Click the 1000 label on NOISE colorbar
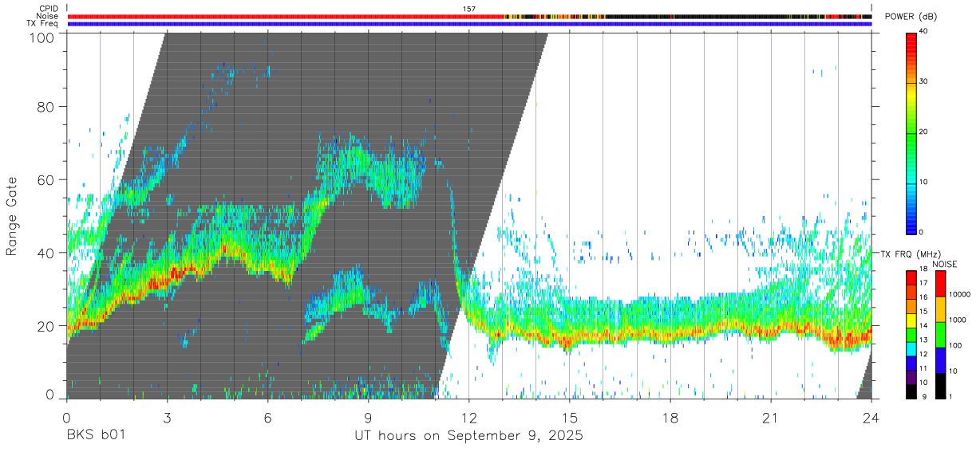980x452 pixels. click(956, 320)
